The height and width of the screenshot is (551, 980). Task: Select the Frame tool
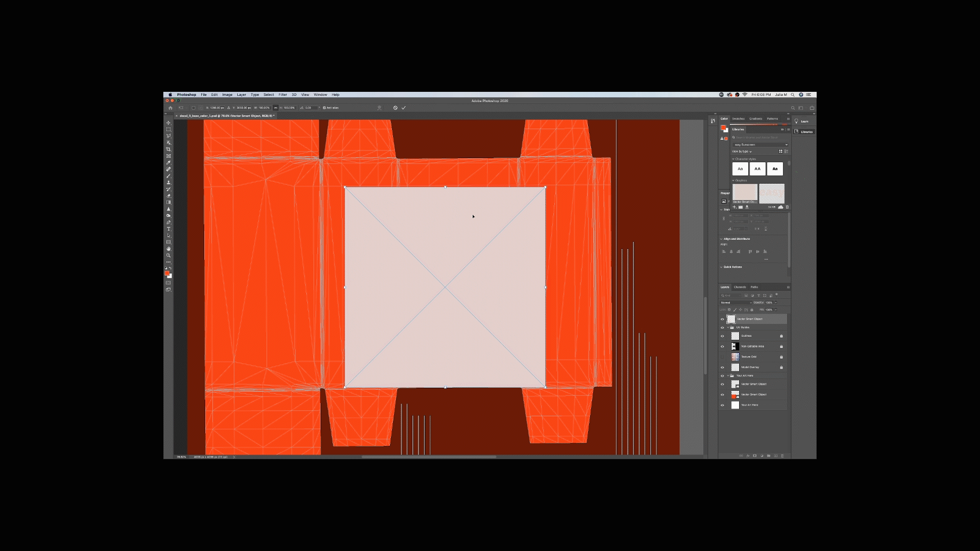168,156
